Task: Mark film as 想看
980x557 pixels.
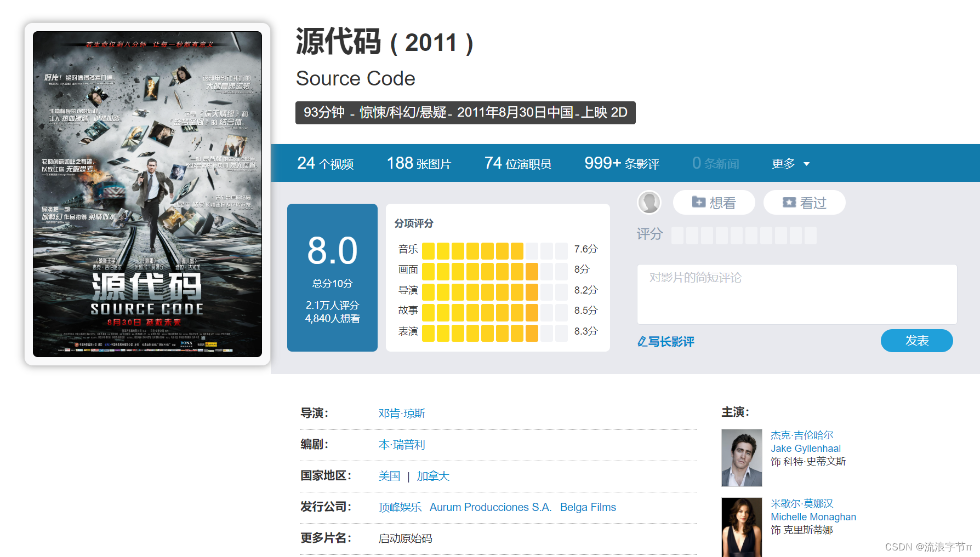Action: (x=714, y=203)
